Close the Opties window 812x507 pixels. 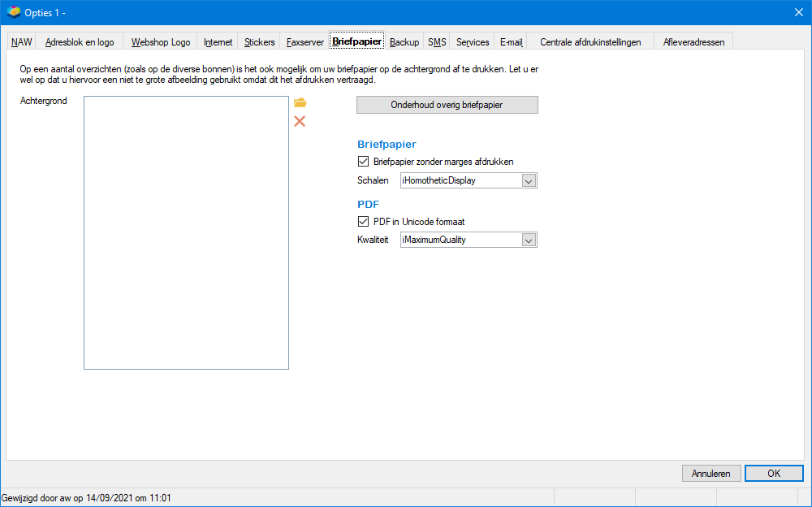point(799,12)
